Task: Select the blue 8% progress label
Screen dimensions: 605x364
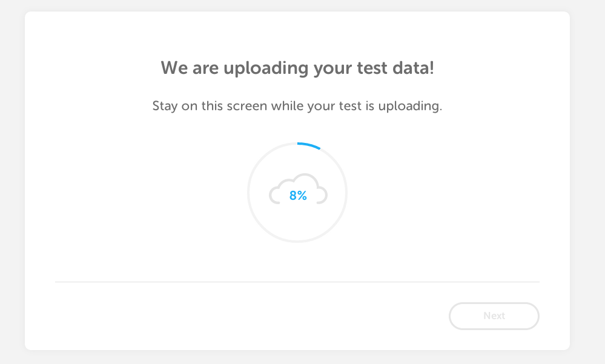Action: (x=298, y=196)
